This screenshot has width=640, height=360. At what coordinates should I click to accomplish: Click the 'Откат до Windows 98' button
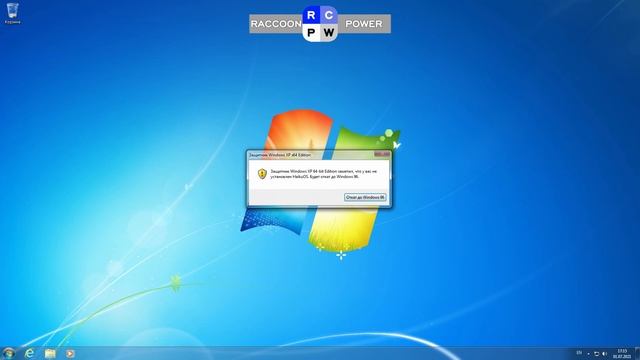(365, 197)
